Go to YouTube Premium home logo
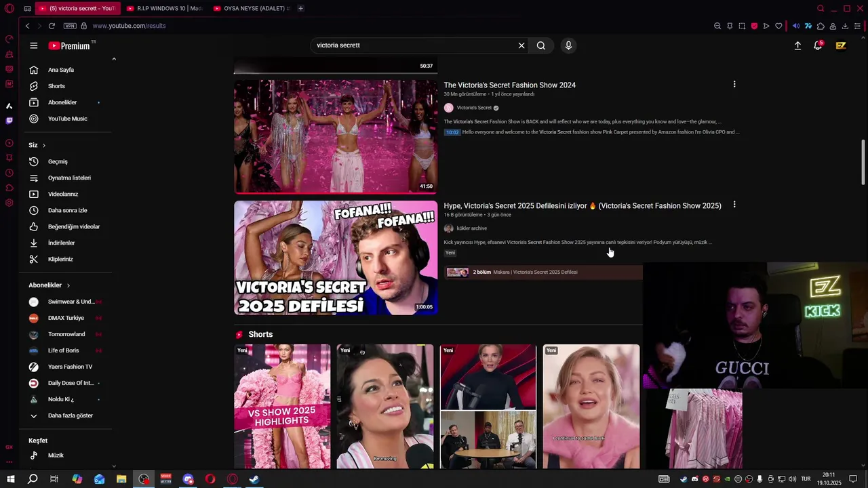Image resolution: width=868 pixels, height=488 pixels. coord(71,45)
